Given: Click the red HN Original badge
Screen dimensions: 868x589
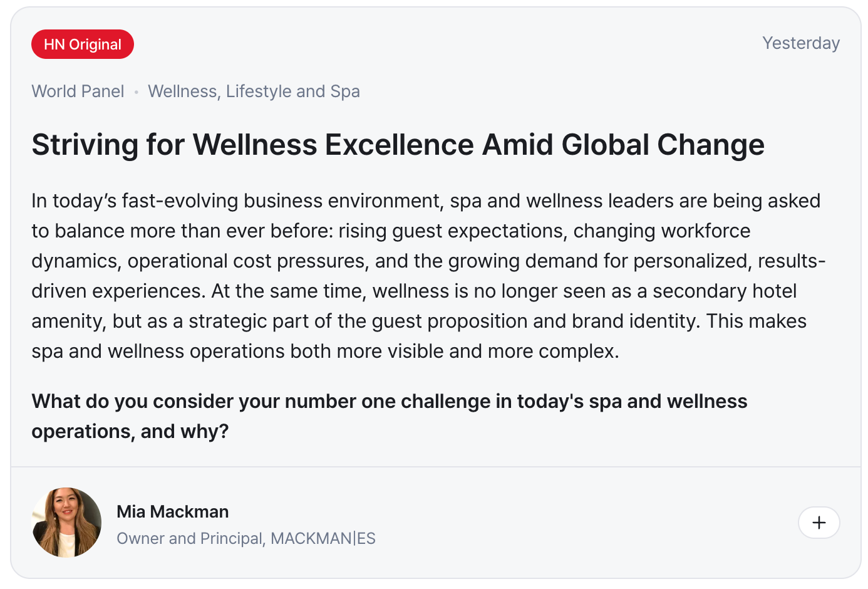Looking at the screenshot, I should (x=83, y=44).
